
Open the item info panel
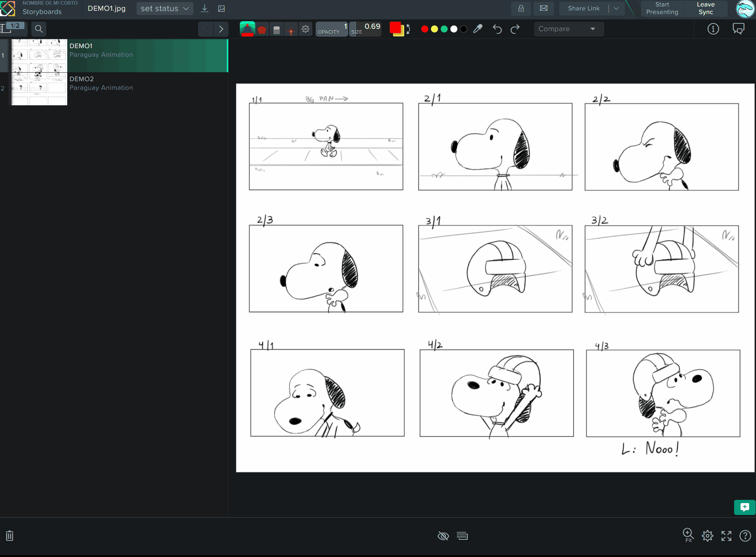click(x=713, y=29)
